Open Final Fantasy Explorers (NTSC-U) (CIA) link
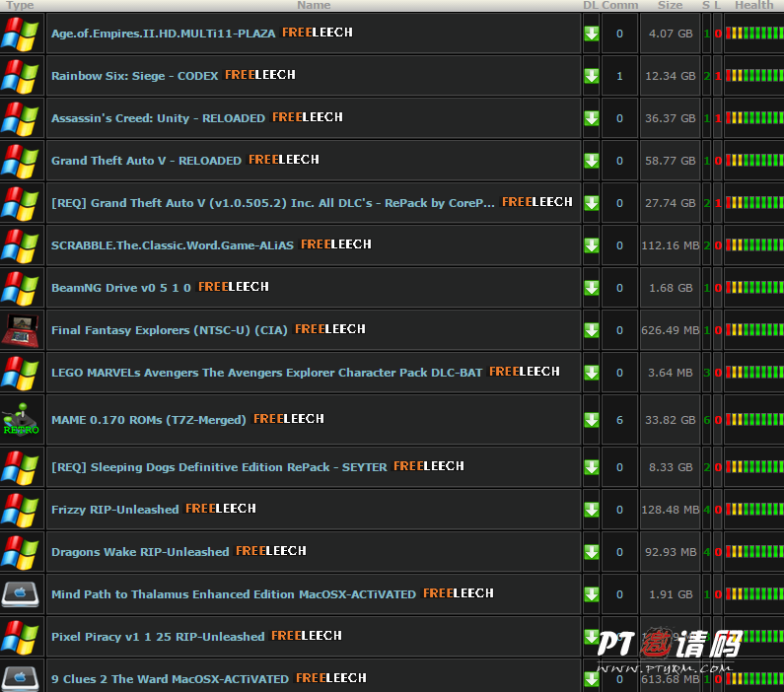 click(170, 330)
